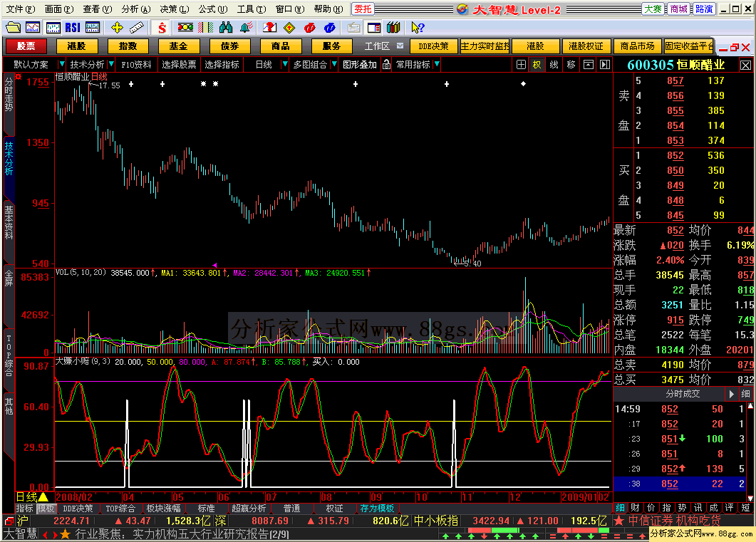The height and width of the screenshot is (542, 756).
Task: Click the 商品市场 button
Action: tap(637, 46)
